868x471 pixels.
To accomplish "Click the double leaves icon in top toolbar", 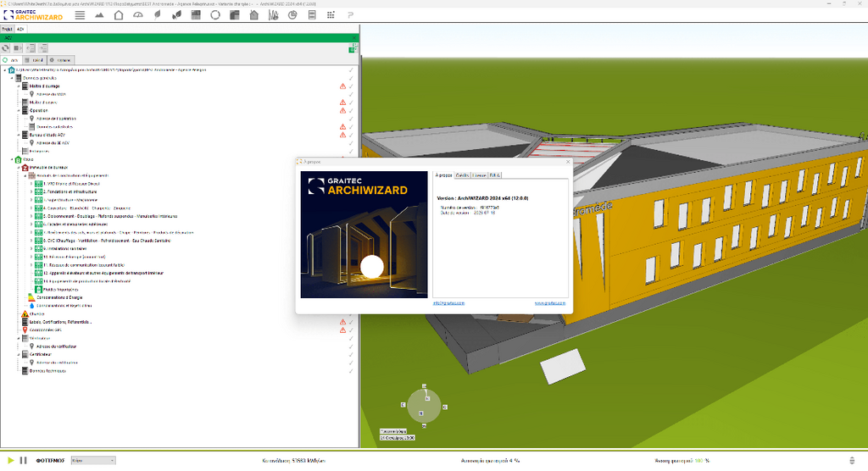I will click(x=176, y=15).
